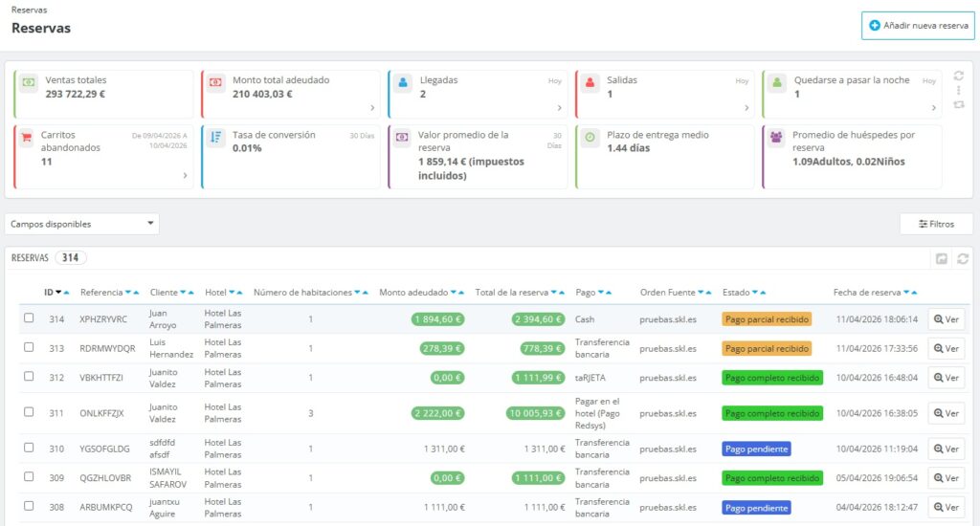Expand the Monto total adeudado card arrow
This screenshot has height=526, width=980.
[x=371, y=108]
